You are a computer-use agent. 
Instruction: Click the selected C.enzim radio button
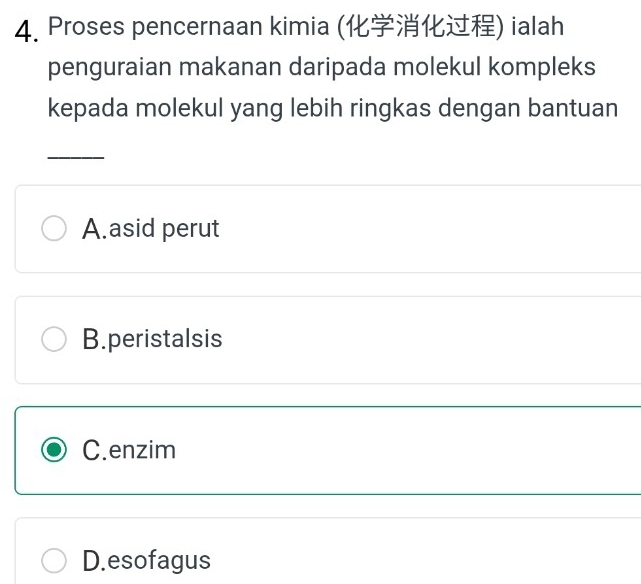(x=56, y=450)
